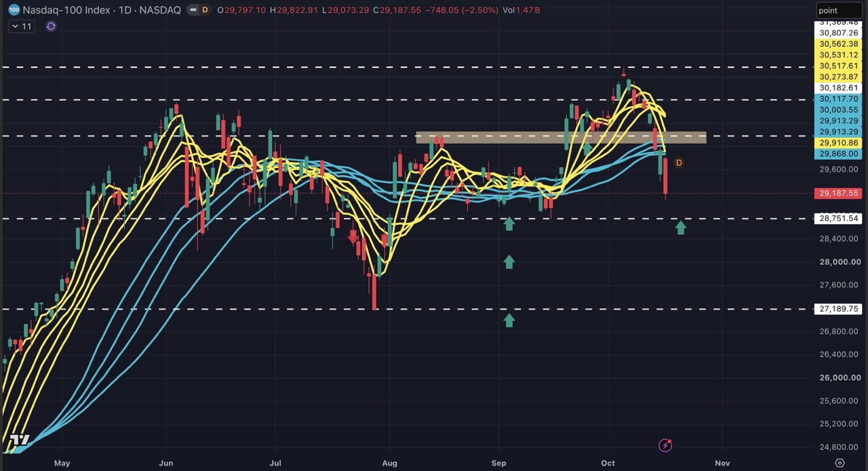Click 25,600.00 on the price scale
868x471 pixels.
click(x=840, y=401)
